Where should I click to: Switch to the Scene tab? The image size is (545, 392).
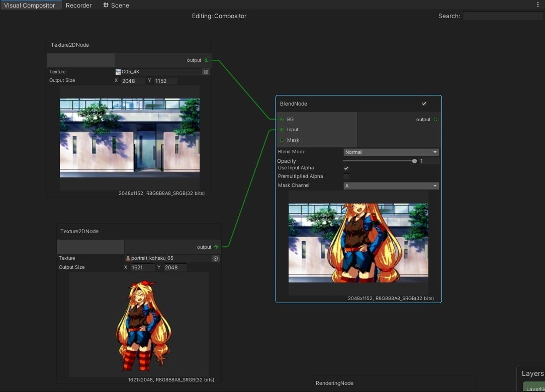pos(116,5)
